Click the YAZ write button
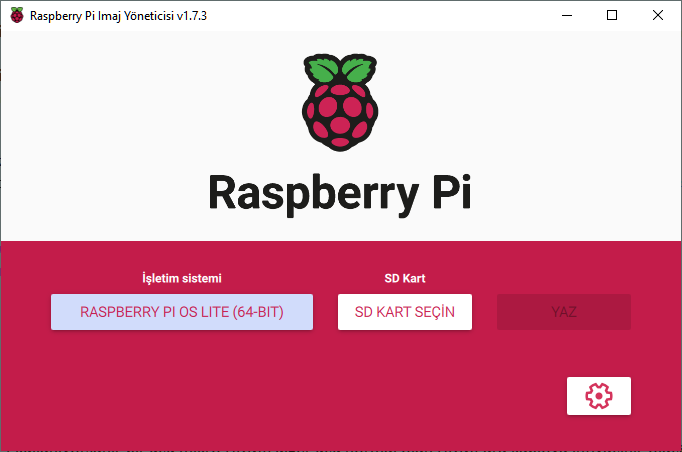This screenshot has height=452, width=682. coord(564,312)
